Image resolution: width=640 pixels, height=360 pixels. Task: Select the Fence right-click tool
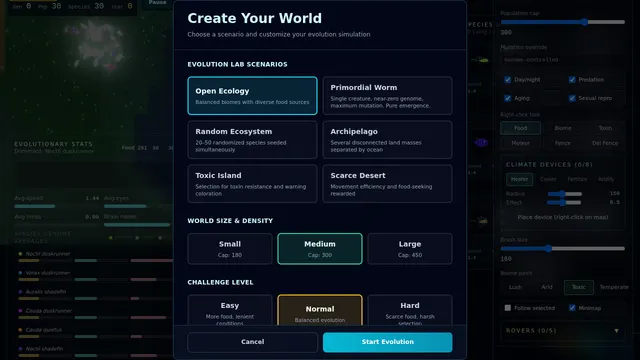coord(563,143)
